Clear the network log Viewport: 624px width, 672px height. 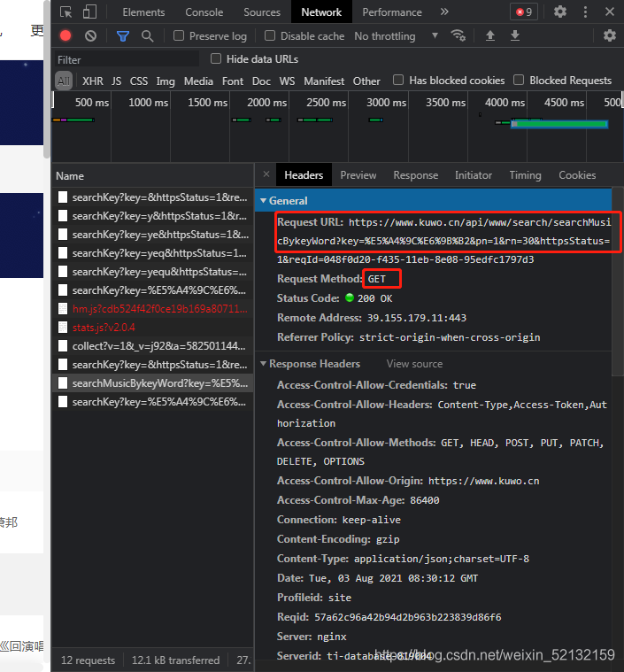tap(90, 36)
